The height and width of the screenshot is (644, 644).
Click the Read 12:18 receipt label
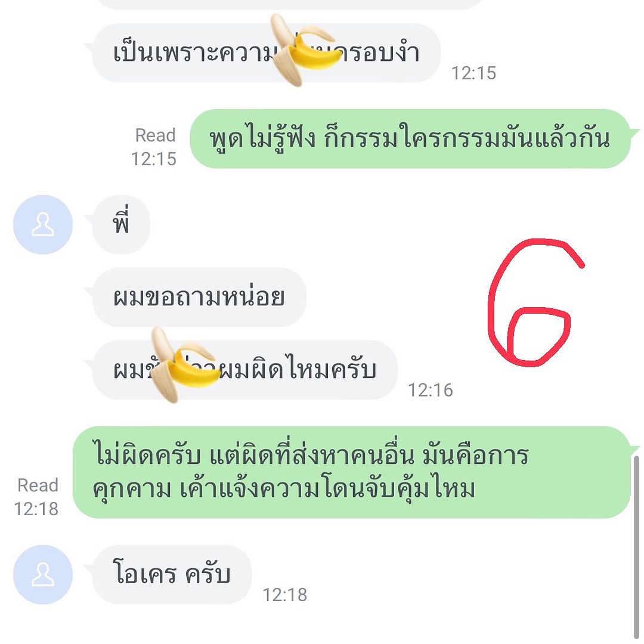point(36,497)
